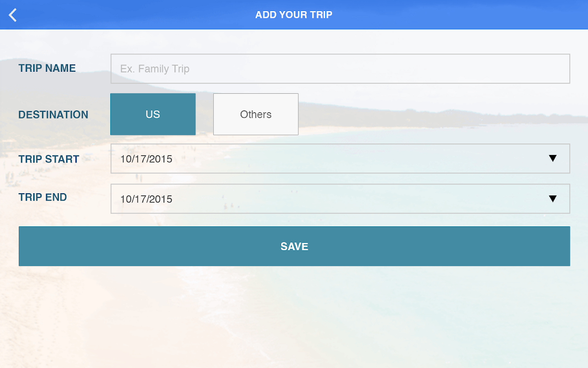588x368 pixels.
Task: Click the DESTINATION label
Action: (53, 115)
